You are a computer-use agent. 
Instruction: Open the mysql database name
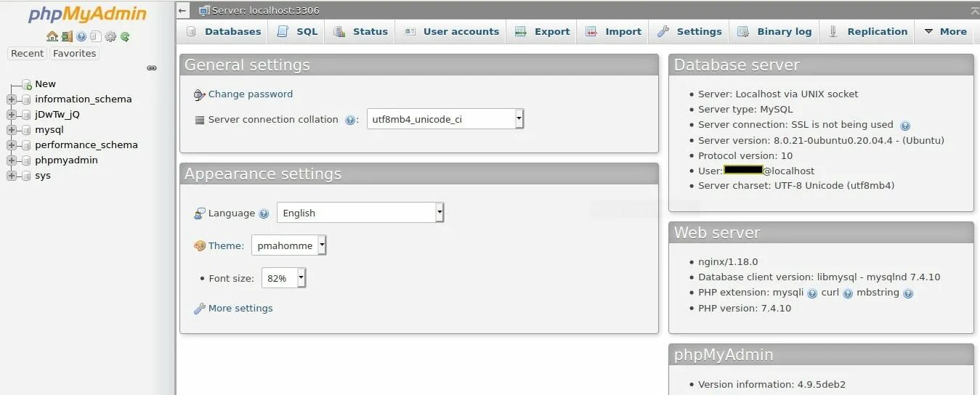tap(49, 130)
